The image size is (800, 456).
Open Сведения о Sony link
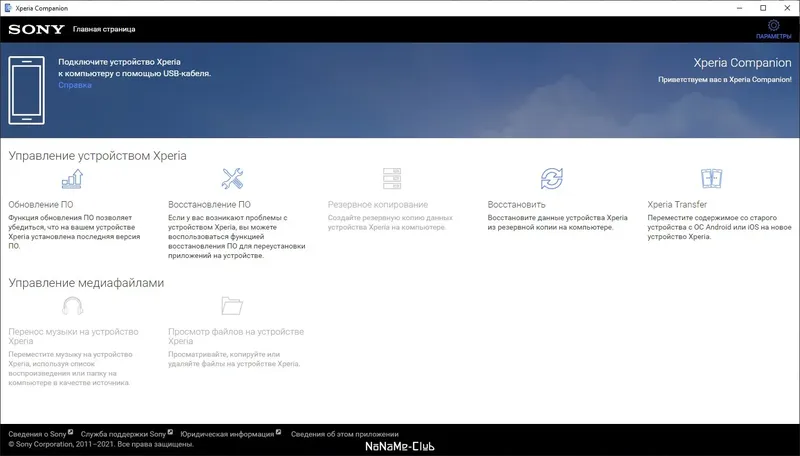pos(37,434)
